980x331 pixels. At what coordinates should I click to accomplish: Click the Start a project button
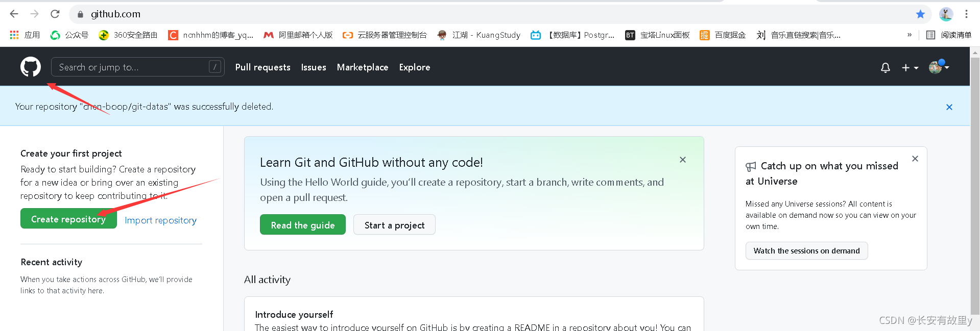(x=394, y=225)
